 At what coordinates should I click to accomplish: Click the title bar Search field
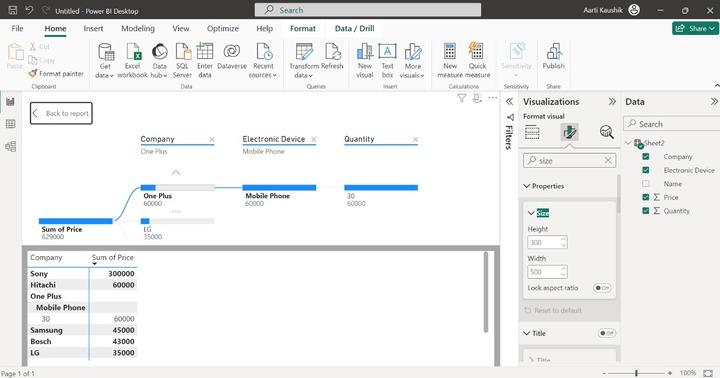pos(368,10)
